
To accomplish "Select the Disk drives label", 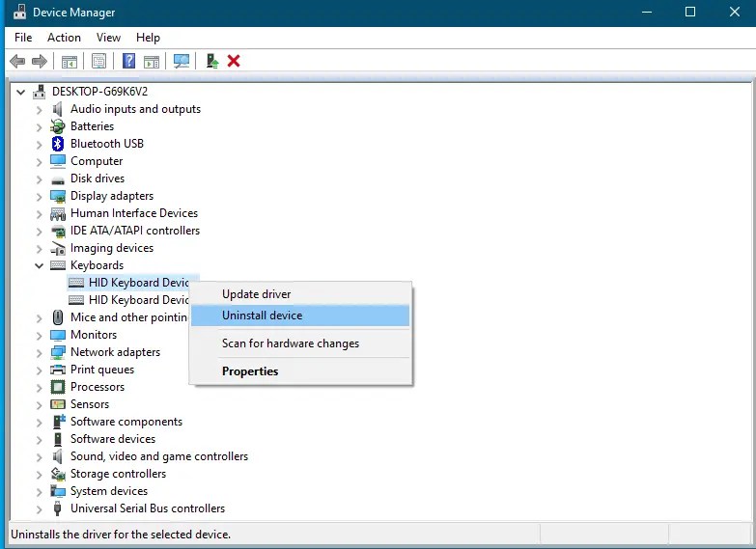I will (98, 178).
